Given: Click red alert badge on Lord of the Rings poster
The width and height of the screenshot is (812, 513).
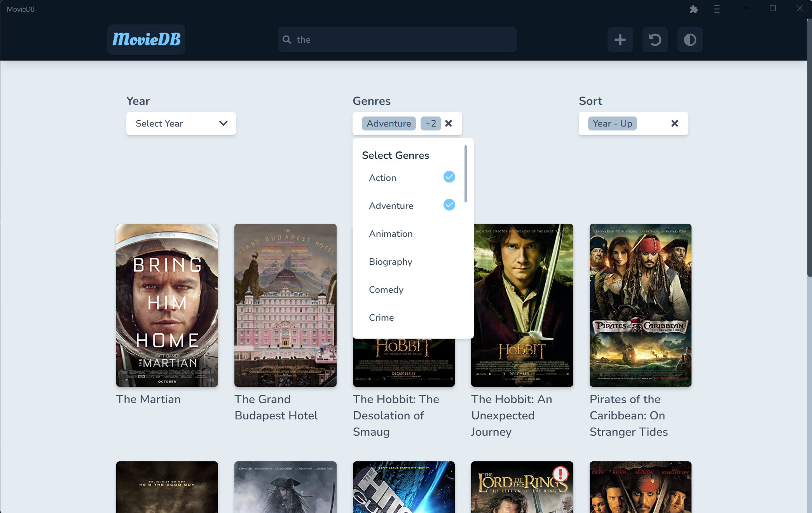Looking at the screenshot, I should click(560, 474).
